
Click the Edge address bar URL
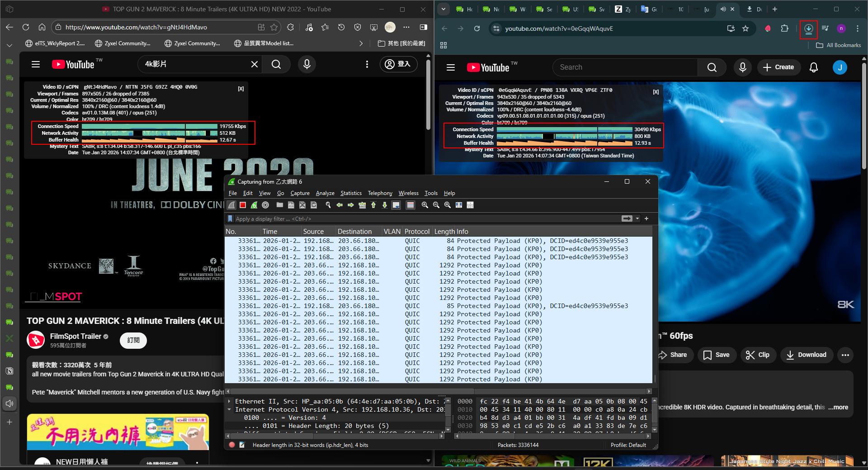coord(136,27)
